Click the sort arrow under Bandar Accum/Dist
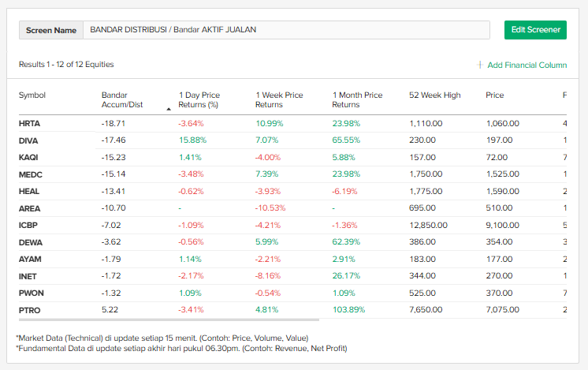 [x=169, y=109]
